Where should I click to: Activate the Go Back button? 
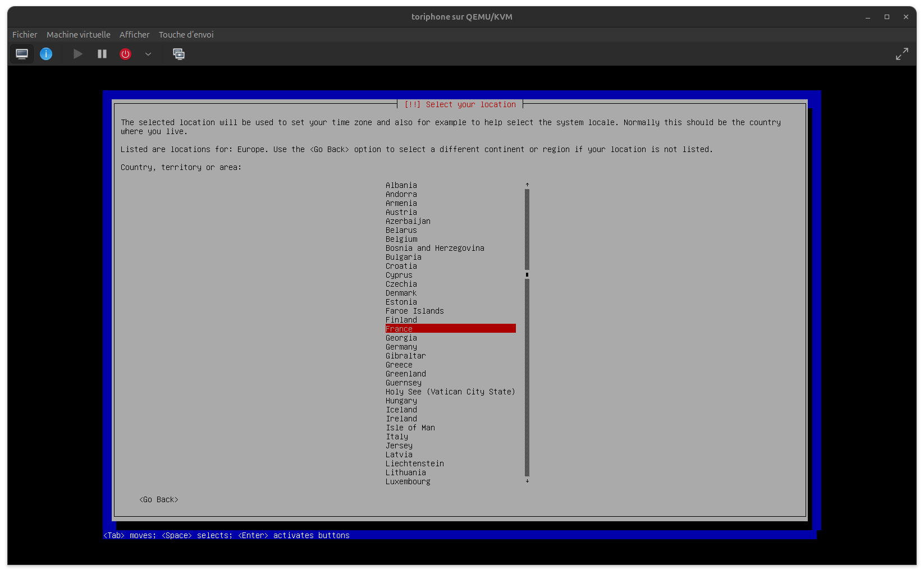tap(159, 499)
